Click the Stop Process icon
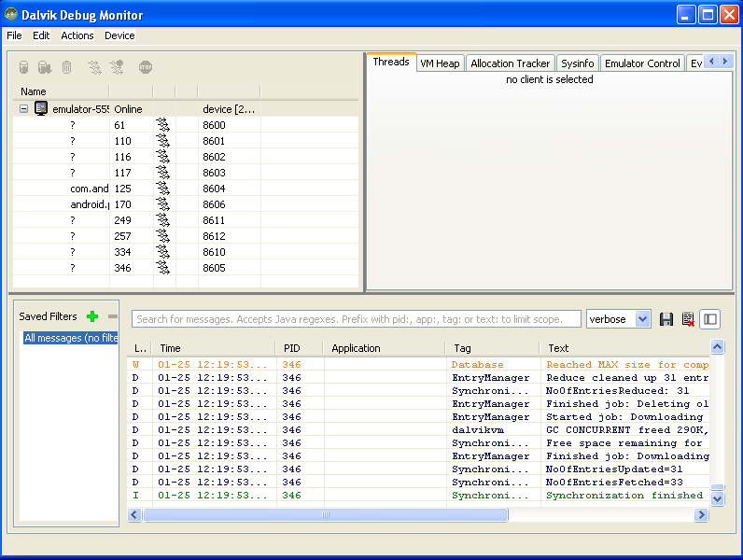Viewport: 743px width, 560px height. coord(146,67)
